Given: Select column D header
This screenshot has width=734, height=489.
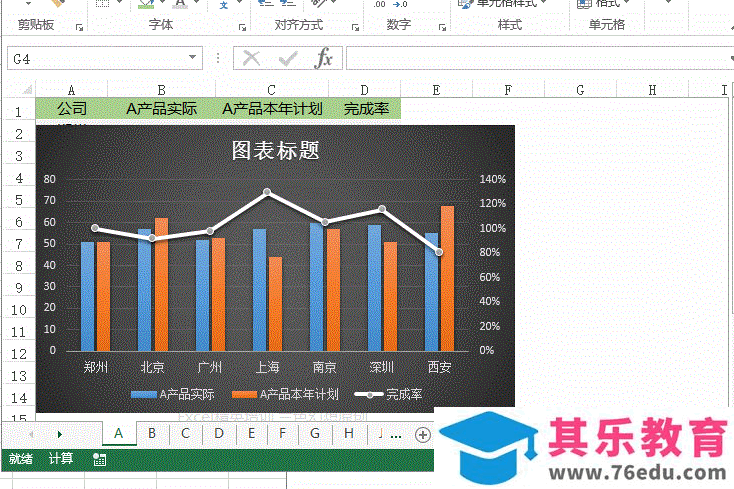Looking at the screenshot, I should coord(364,90).
